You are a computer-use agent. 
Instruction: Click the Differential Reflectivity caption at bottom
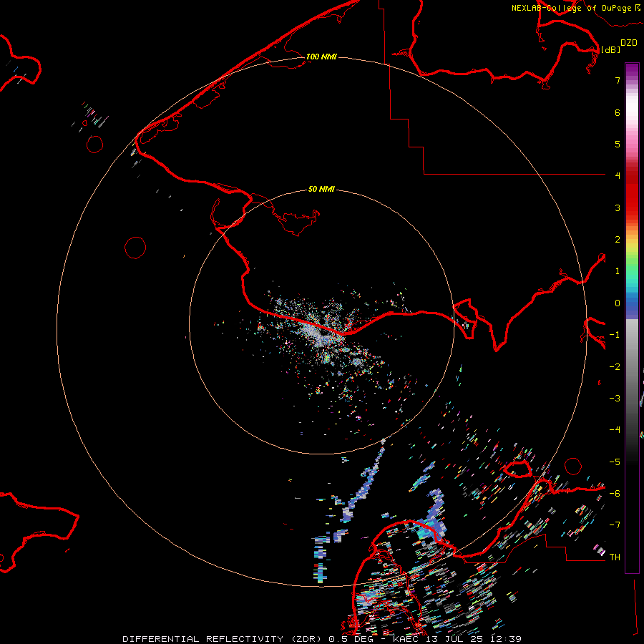pyautogui.click(x=322, y=639)
